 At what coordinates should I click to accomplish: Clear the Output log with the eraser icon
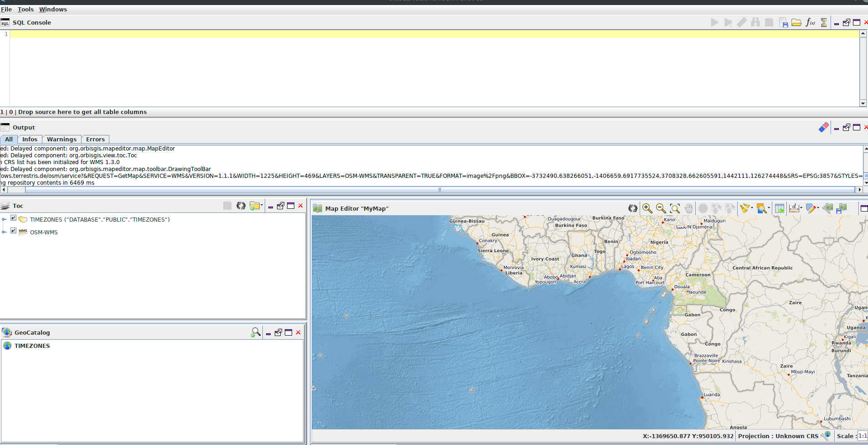(823, 128)
